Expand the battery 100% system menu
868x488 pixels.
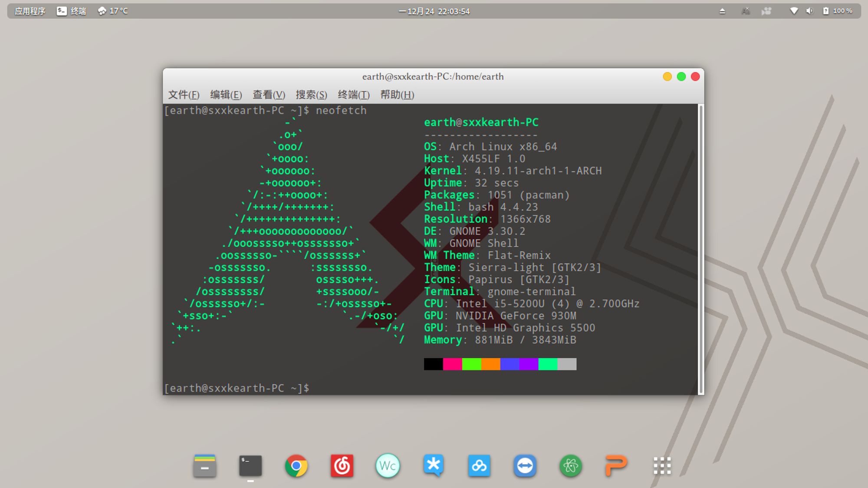click(838, 11)
